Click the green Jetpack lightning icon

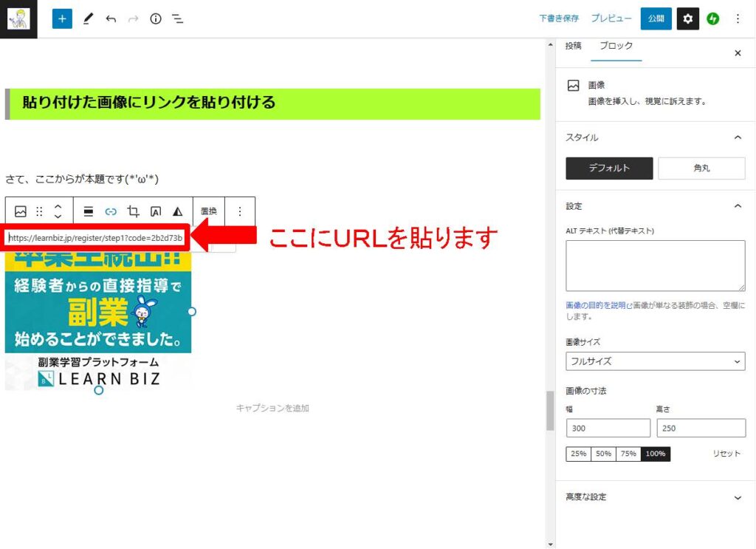712,19
